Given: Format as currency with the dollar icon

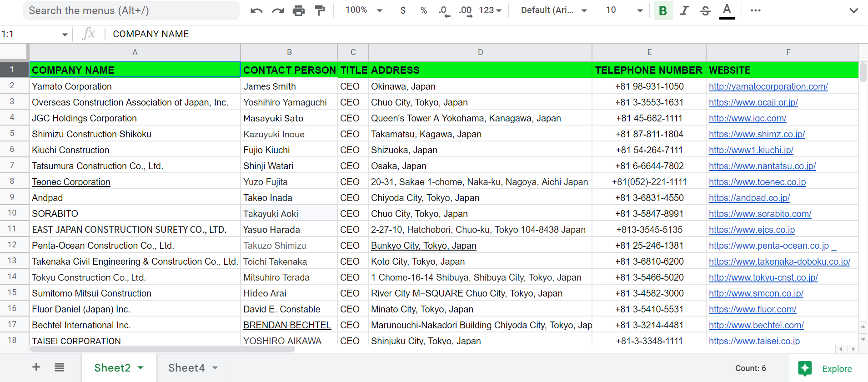Looking at the screenshot, I should [x=403, y=10].
